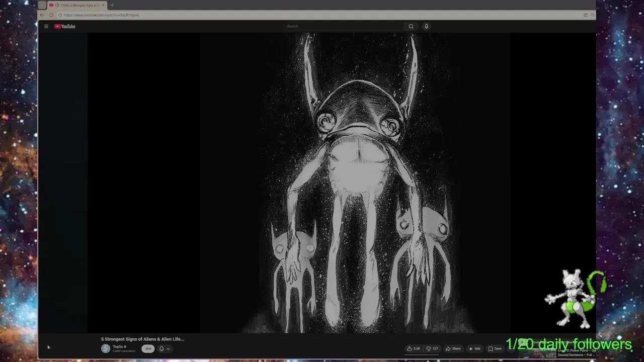Click the zoom-out magnifier in address bar
This screenshot has height=362, width=644.
coord(592,15)
